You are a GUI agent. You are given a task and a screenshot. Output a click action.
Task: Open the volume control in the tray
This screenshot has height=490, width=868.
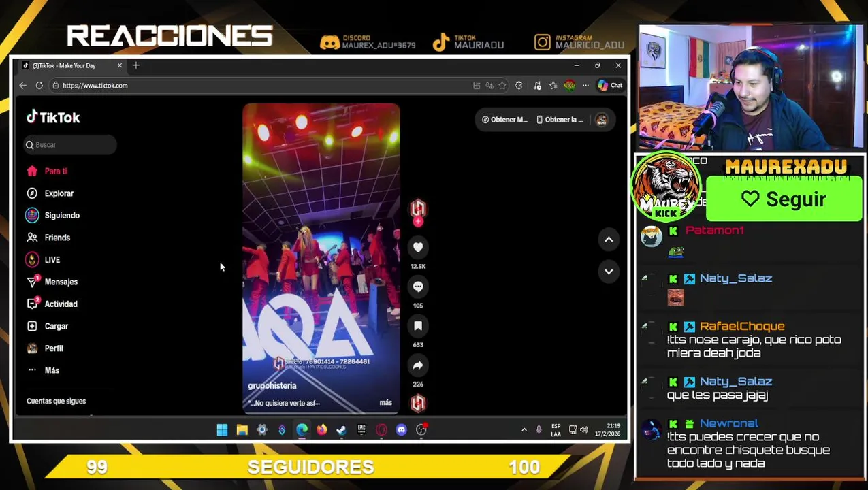click(x=583, y=430)
